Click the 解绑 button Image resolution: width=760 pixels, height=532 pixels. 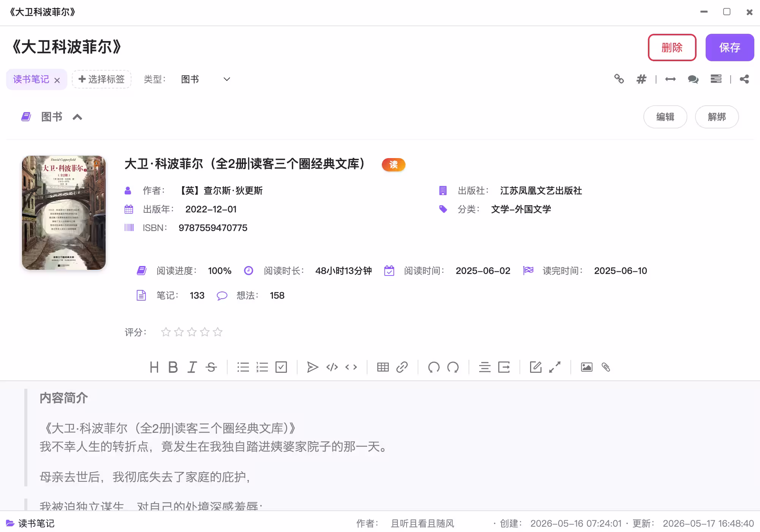point(717,117)
